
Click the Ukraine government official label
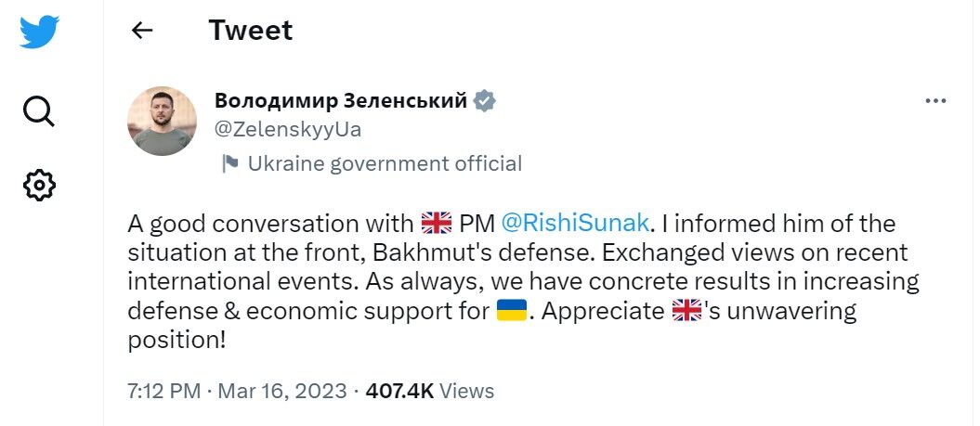[x=384, y=164]
